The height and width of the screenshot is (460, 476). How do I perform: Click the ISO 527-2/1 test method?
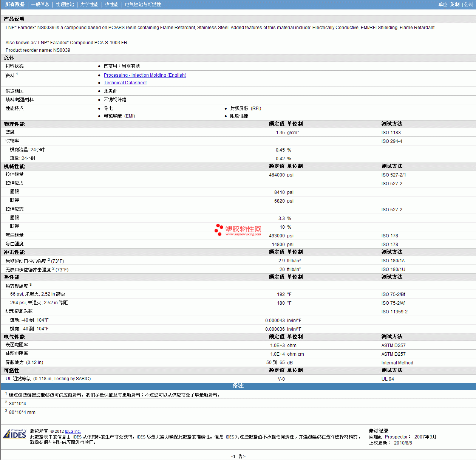[x=394, y=175]
